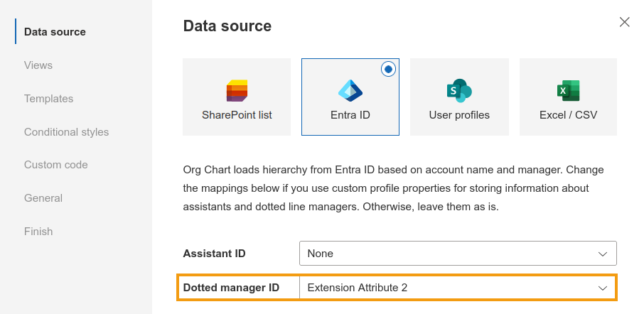Select the Entra ID radio button
644x314 pixels.
[x=388, y=69]
